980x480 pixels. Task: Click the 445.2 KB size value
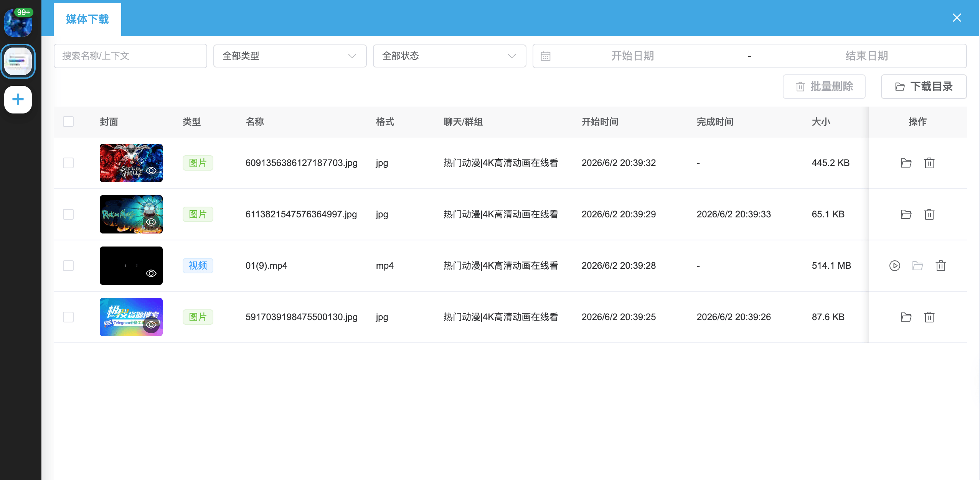(x=830, y=163)
